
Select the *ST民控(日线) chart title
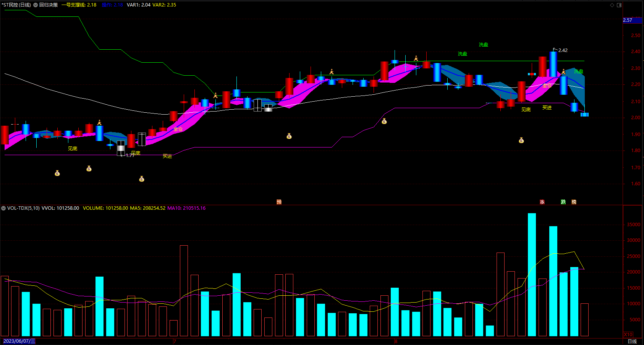click(16, 5)
